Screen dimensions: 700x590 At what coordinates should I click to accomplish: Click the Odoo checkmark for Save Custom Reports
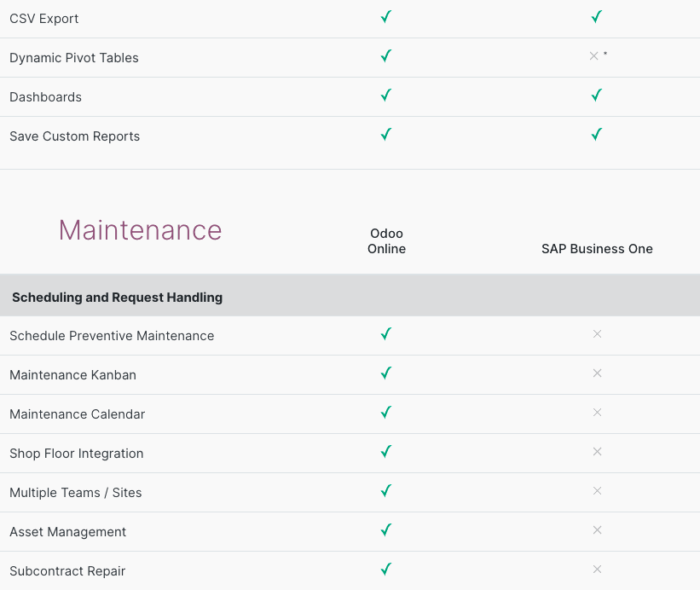coord(386,135)
